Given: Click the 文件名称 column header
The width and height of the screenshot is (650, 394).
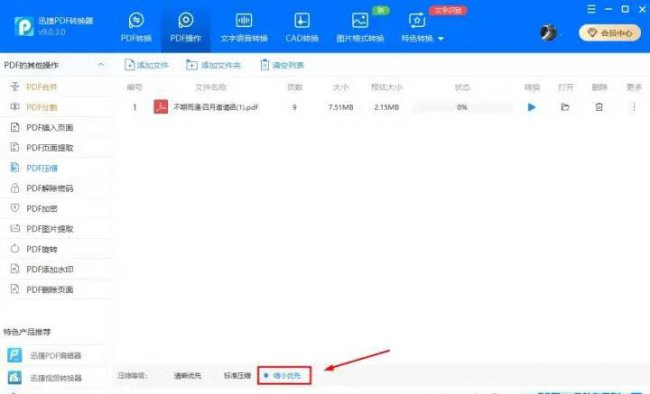Looking at the screenshot, I should (211, 87).
